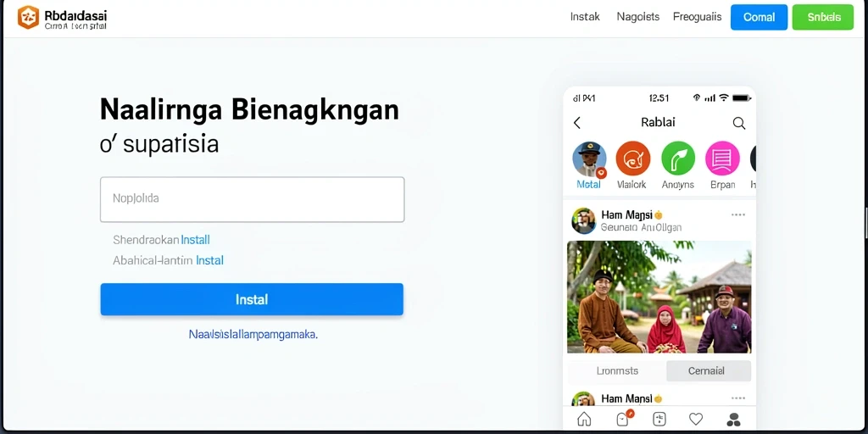Select the orange Mailork circle icon
This screenshot has height=434, width=868.
632,159
